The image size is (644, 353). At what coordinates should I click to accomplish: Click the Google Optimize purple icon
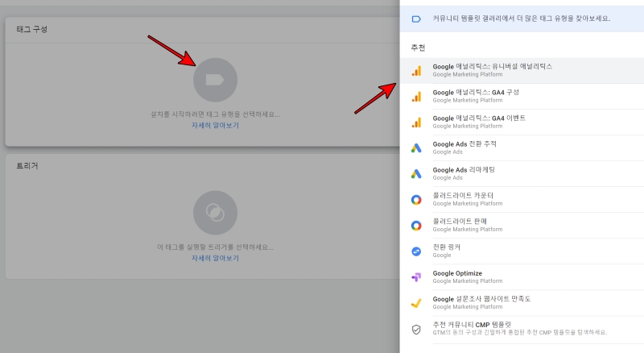pyautogui.click(x=416, y=277)
